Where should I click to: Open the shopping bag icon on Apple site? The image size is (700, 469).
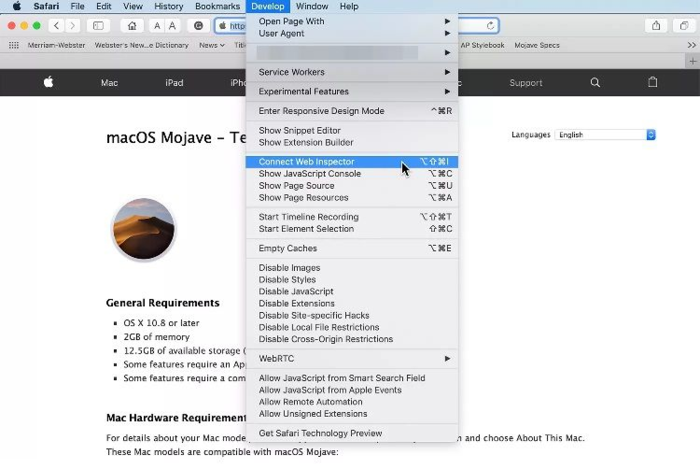click(x=653, y=83)
